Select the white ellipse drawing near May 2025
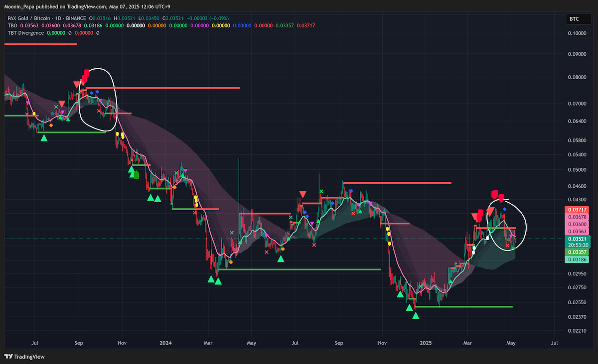The width and height of the screenshot is (598, 364). click(x=506, y=224)
